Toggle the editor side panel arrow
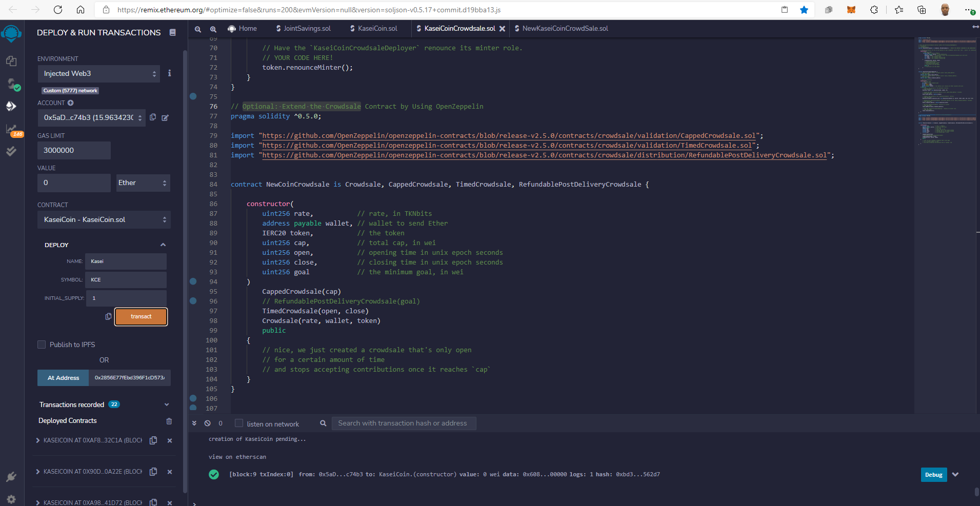This screenshot has height=506, width=980. pyautogui.click(x=975, y=27)
